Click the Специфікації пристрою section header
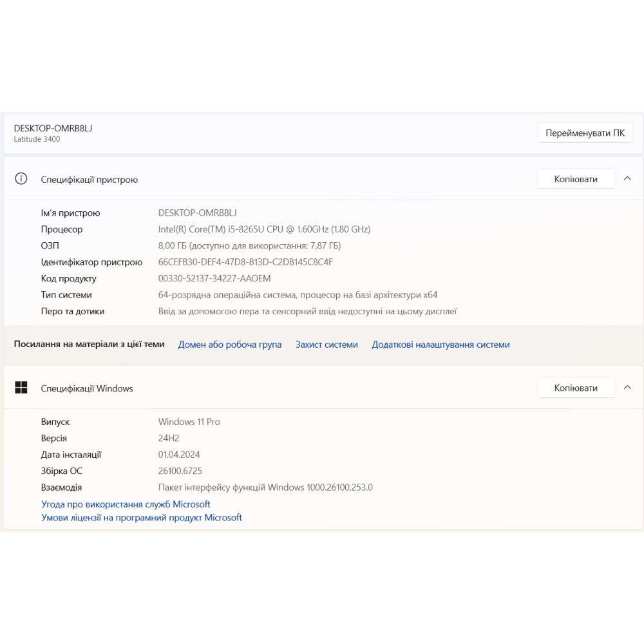 90,180
